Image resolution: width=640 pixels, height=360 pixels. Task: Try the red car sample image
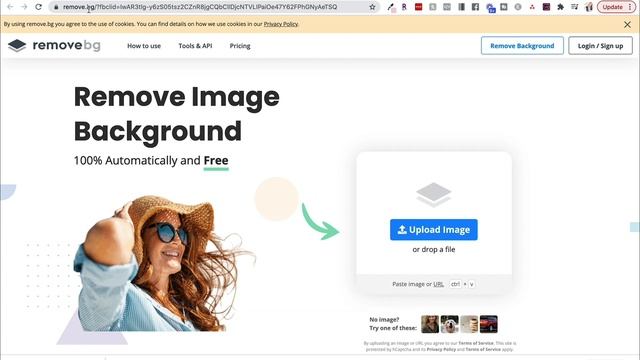(x=489, y=324)
